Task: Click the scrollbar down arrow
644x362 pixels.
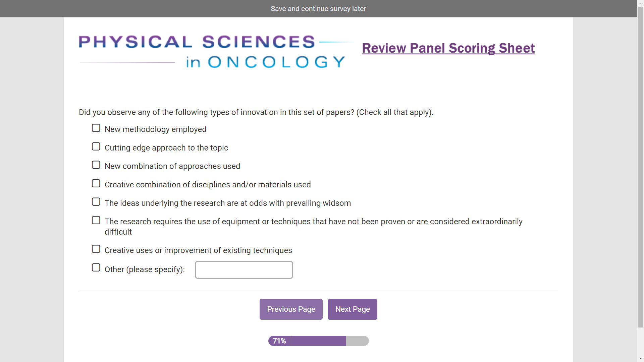Action: pyautogui.click(x=640, y=359)
